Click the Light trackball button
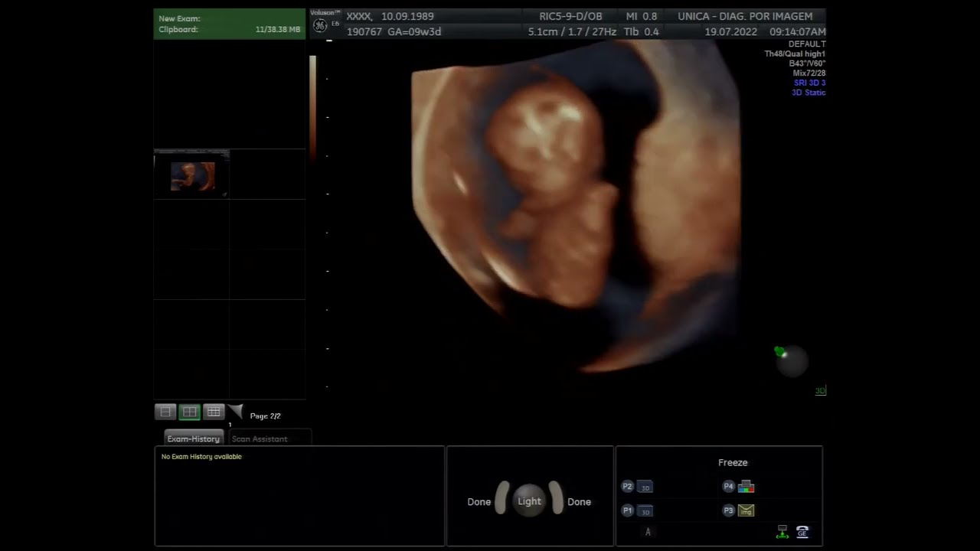This screenshot has width=980, height=551. (529, 501)
